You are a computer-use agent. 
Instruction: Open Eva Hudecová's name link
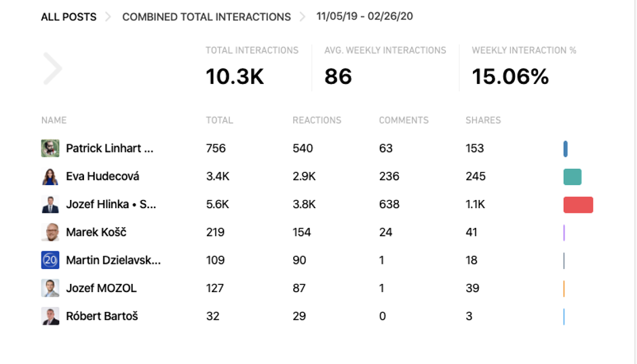click(x=102, y=176)
